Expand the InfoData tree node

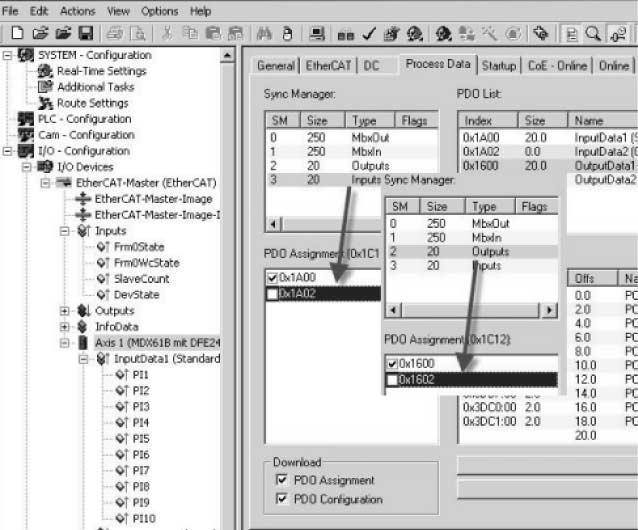point(64,327)
